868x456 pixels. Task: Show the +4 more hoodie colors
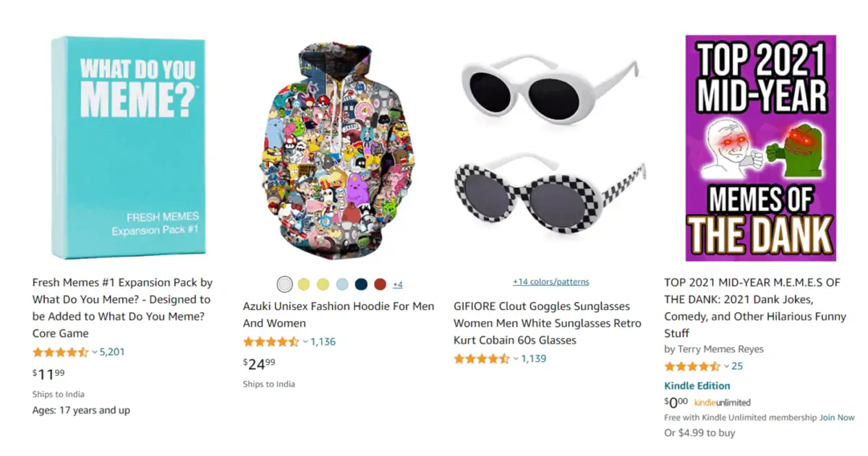point(397,284)
